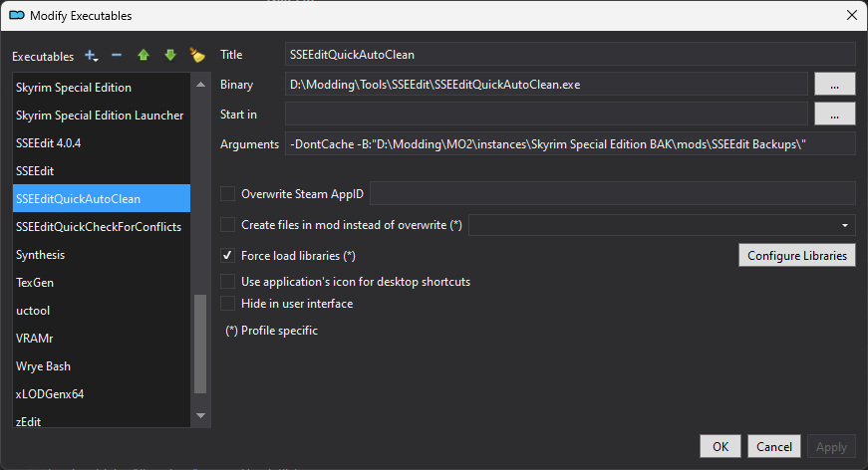This screenshot has width=868, height=470.
Task: Browse for Start in folder
Action: [835, 114]
